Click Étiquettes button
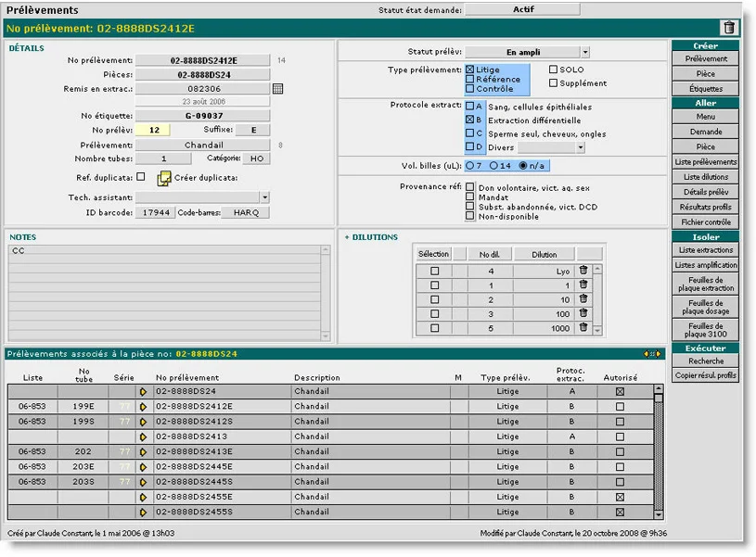This screenshot has height=557, width=756. click(x=705, y=89)
